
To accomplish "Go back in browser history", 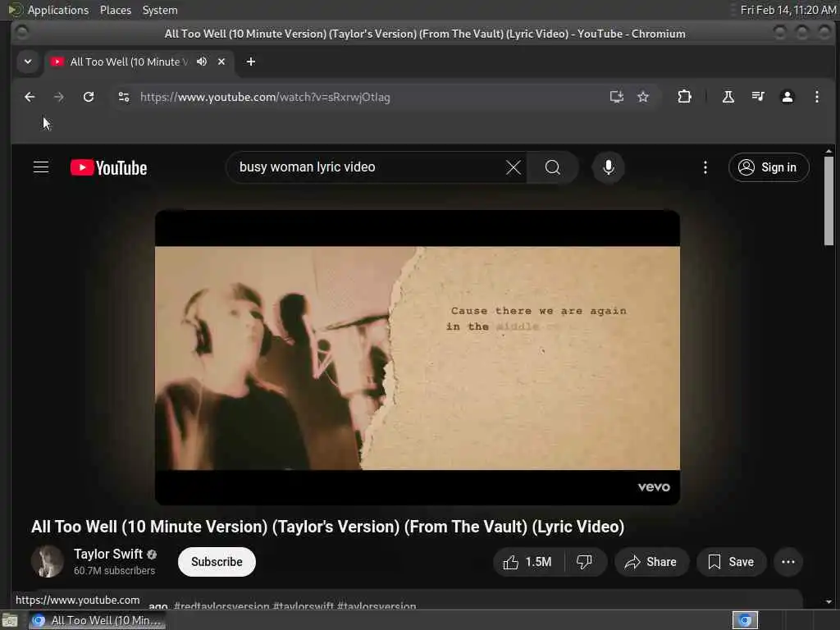I will tap(30, 97).
